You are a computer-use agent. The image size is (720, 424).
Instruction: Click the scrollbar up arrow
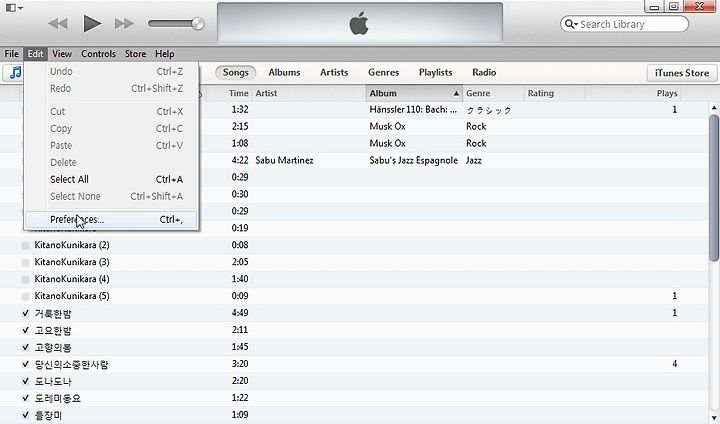tap(714, 108)
